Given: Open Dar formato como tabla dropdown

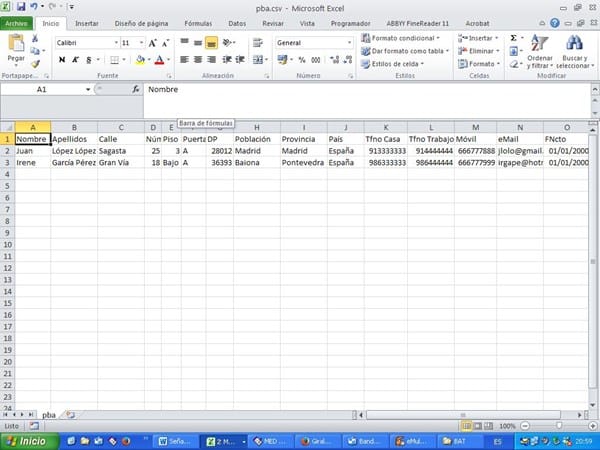Looking at the screenshot, I should (x=405, y=51).
